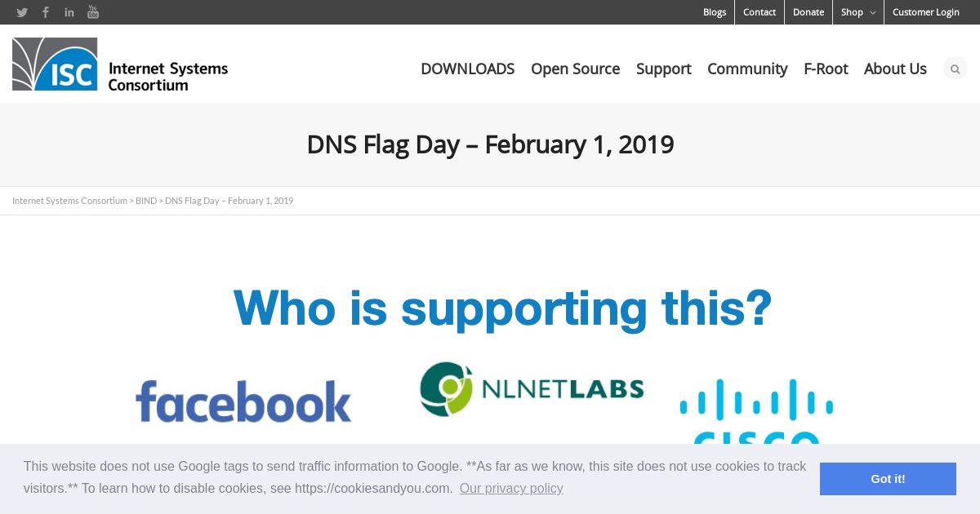
Task: Open the YouTube social icon
Action: pyautogui.click(x=93, y=12)
